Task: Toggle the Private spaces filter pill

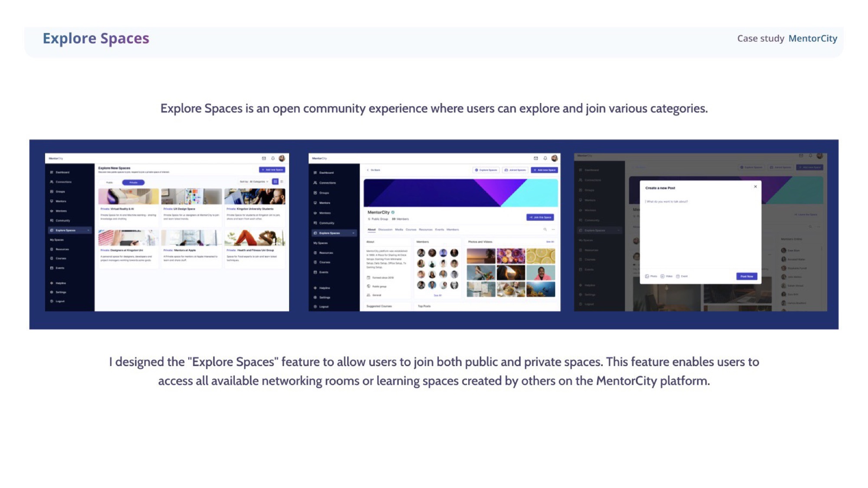Action: 133,182
